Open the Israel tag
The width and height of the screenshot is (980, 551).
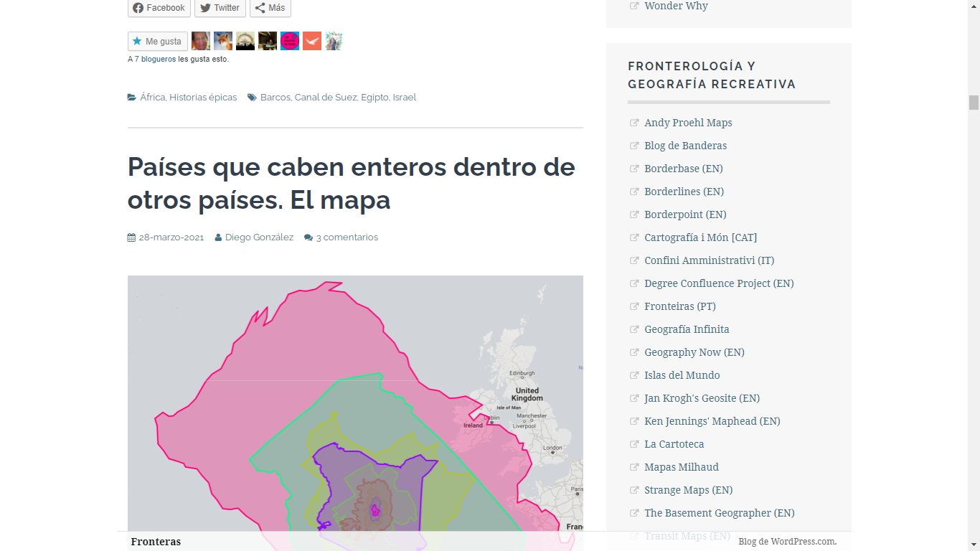[x=405, y=98]
